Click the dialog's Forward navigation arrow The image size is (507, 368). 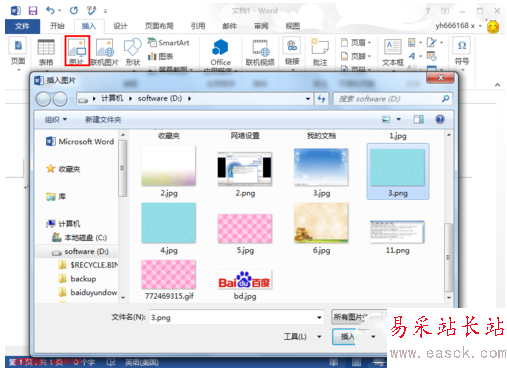click(x=60, y=99)
